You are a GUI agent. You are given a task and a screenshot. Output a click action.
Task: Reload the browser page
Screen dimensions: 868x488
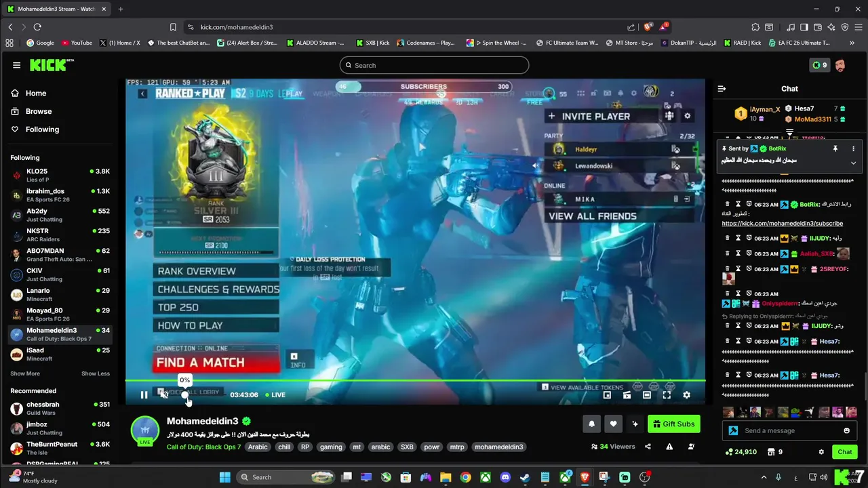[x=37, y=27]
